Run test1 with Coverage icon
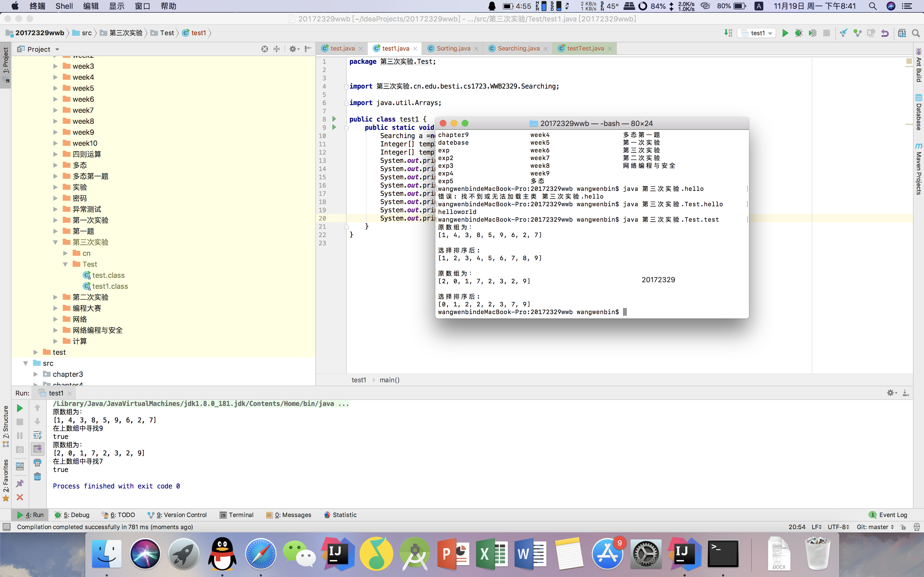This screenshot has height=577, width=924. pos(813,33)
